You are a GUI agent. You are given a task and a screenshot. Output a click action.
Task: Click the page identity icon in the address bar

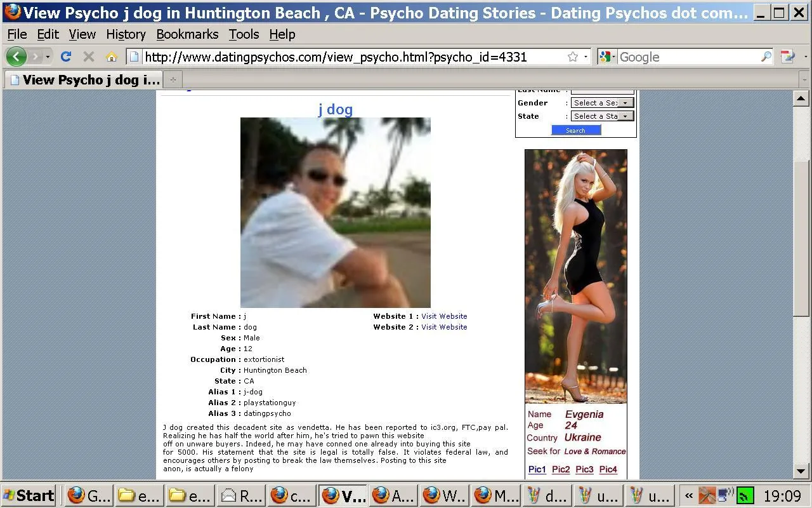134,57
